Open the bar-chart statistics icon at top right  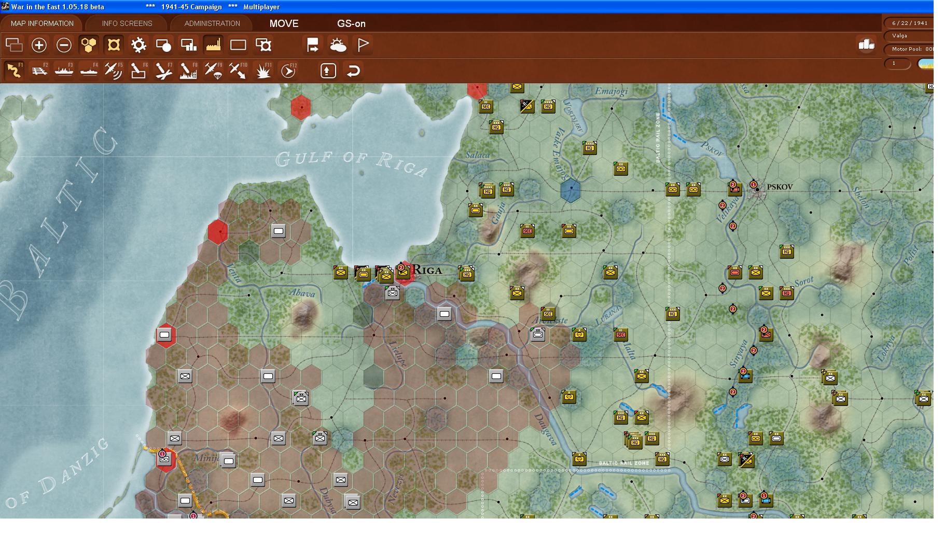[x=866, y=44]
